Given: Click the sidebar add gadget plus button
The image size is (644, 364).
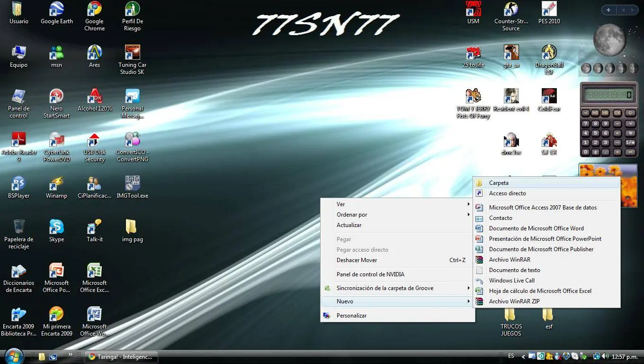Looking at the screenshot, I should 608,10.
